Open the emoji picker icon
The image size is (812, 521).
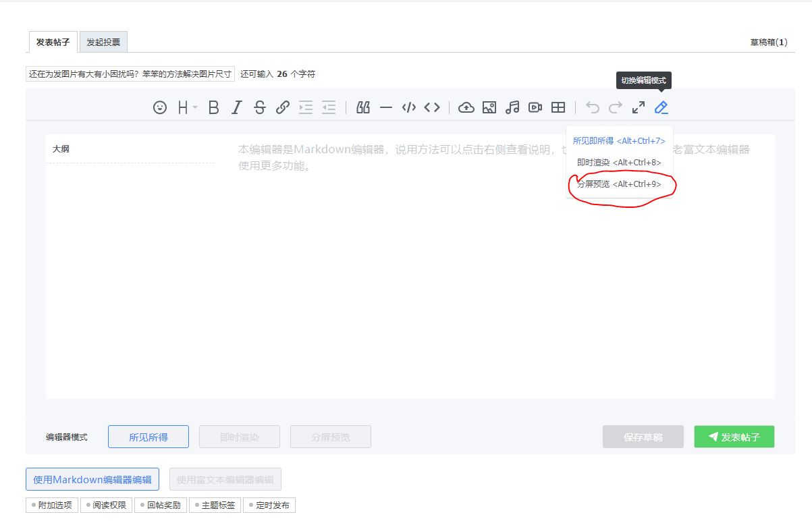[160, 107]
